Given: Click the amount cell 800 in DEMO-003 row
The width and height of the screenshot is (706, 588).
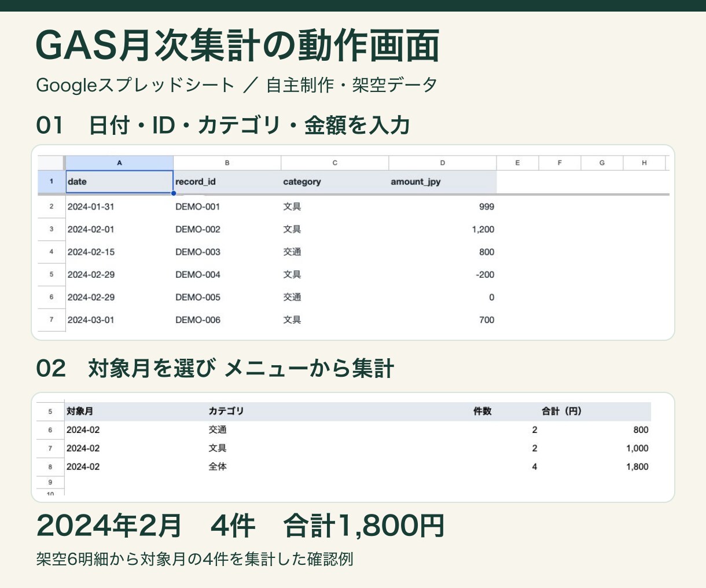Looking at the screenshot, I should click(x=442, y=252).
